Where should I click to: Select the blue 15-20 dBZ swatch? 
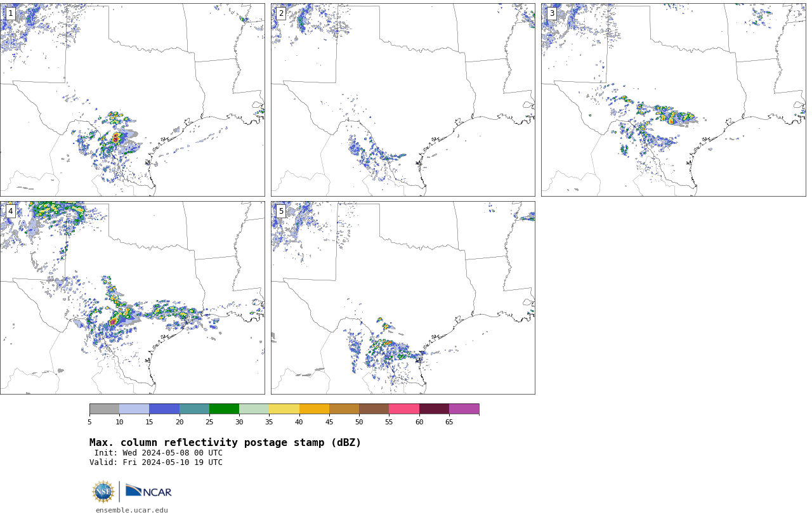(x=164, y=409)
